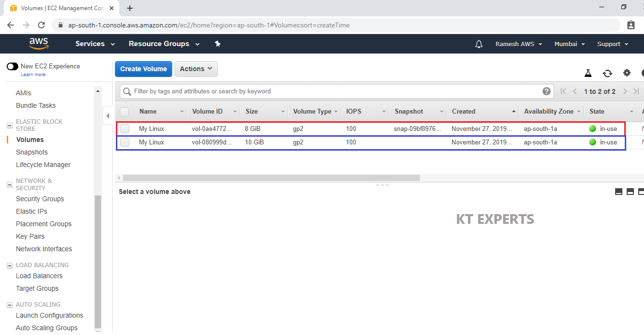Collapse the Elastic Block Store section
Image resolution: width=644 pixels, height=335 pixels.
pos(9,126)
